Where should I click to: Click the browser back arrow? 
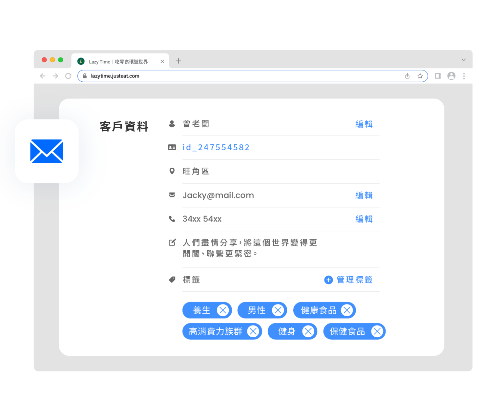pyautogui.click(x=43, y=76)
